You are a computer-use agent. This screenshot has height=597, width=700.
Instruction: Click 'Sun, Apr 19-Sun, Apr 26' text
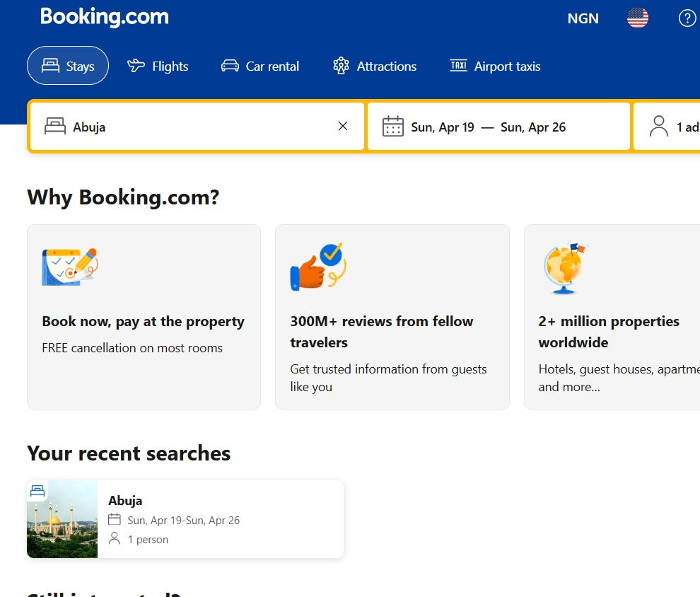(183, 520)
